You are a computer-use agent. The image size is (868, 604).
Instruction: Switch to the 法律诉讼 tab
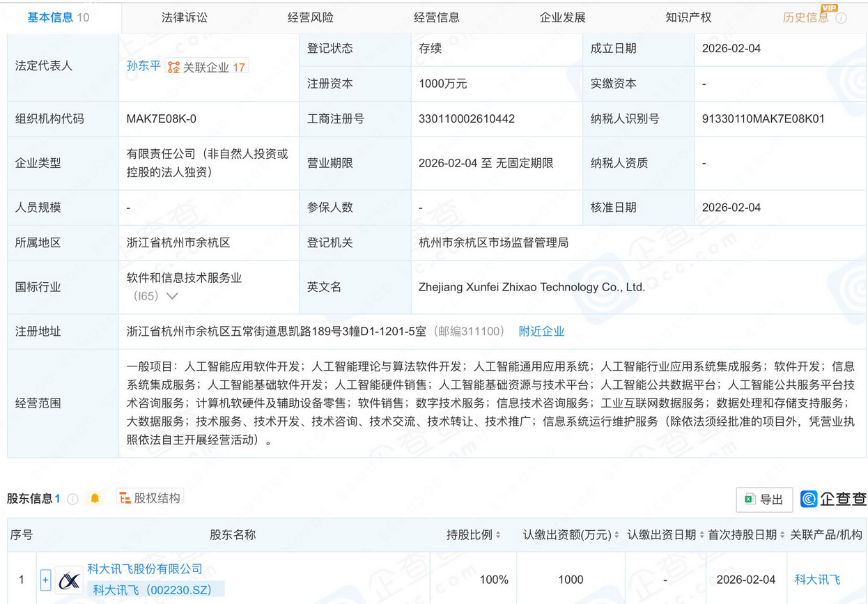coord(185,17)
